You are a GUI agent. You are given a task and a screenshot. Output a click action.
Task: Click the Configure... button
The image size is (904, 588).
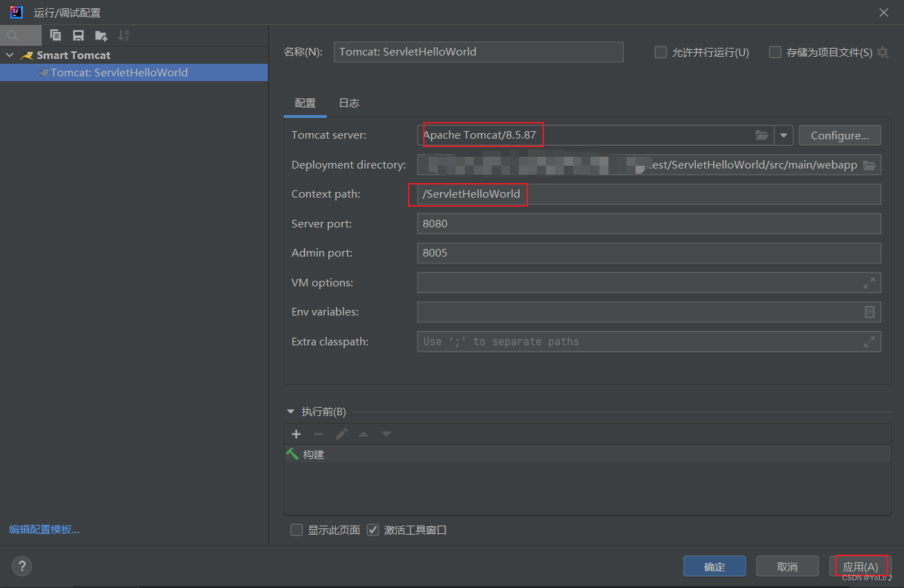tap(839, 135)
